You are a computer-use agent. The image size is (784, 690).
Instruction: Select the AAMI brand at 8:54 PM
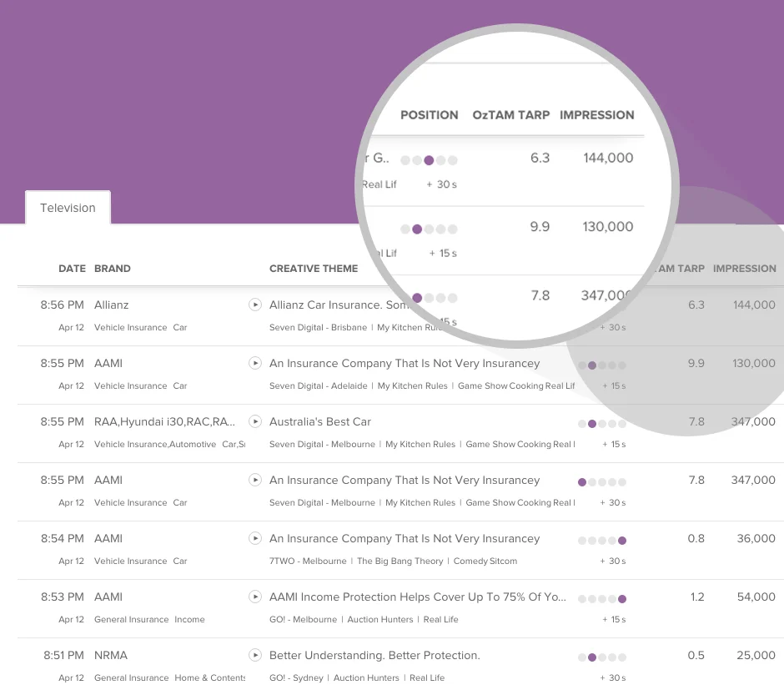click(108, 538)
